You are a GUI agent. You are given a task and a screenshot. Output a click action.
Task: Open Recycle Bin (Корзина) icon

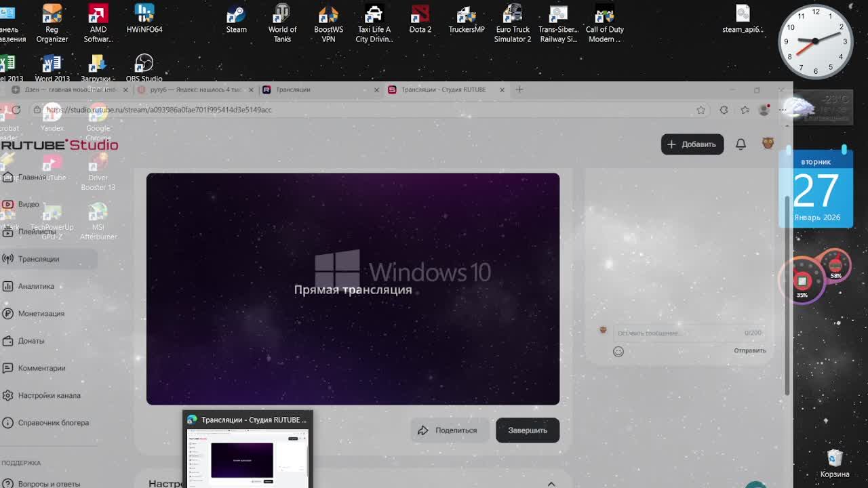pyautogui.click(x=835, y=464)
